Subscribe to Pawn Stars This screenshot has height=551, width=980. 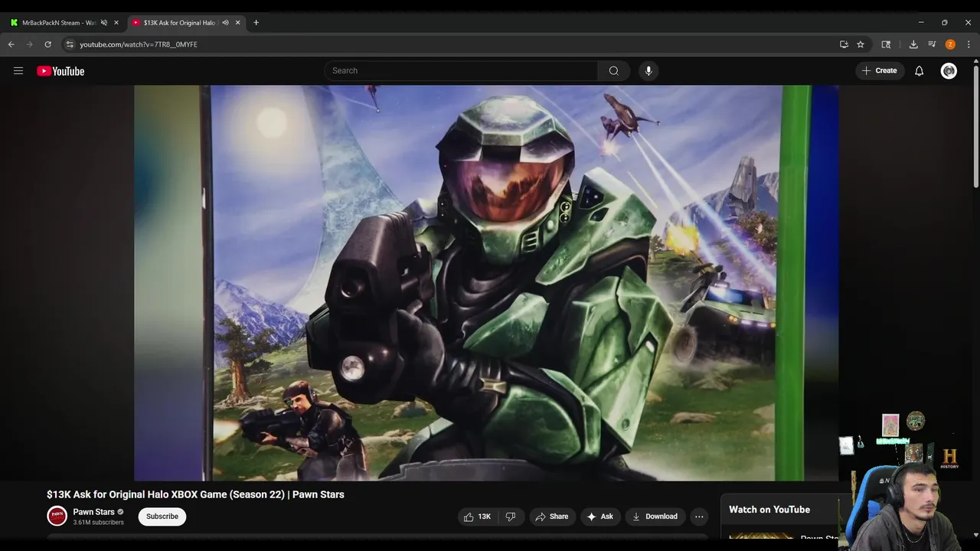click(162, 517)
